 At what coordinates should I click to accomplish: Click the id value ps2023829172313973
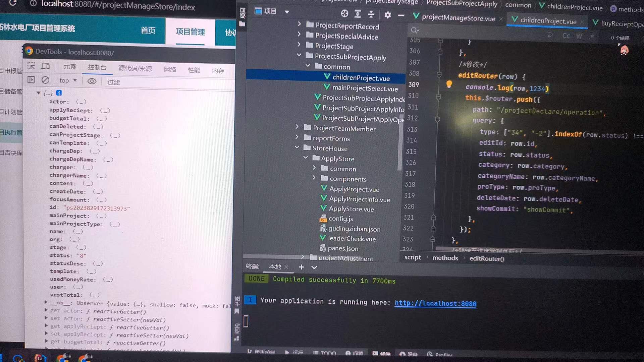point(97,208)
